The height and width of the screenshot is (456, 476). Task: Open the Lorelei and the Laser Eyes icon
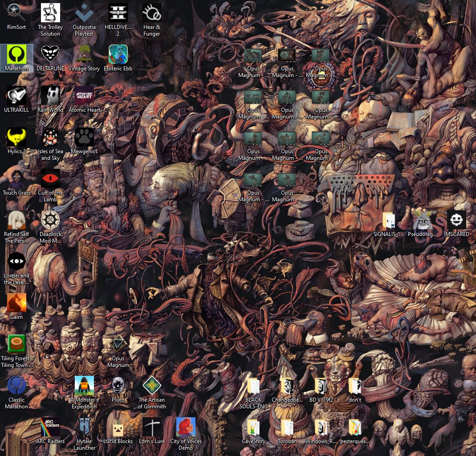coord(16,261)
